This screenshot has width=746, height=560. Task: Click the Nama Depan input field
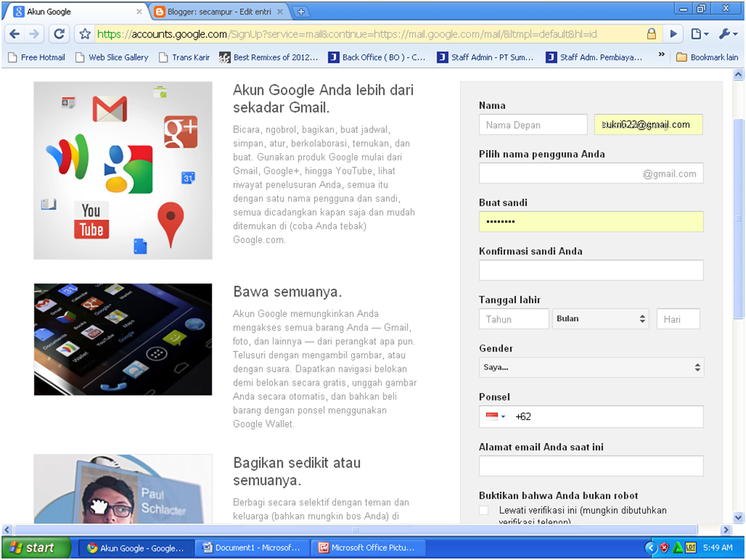point(533,124)
